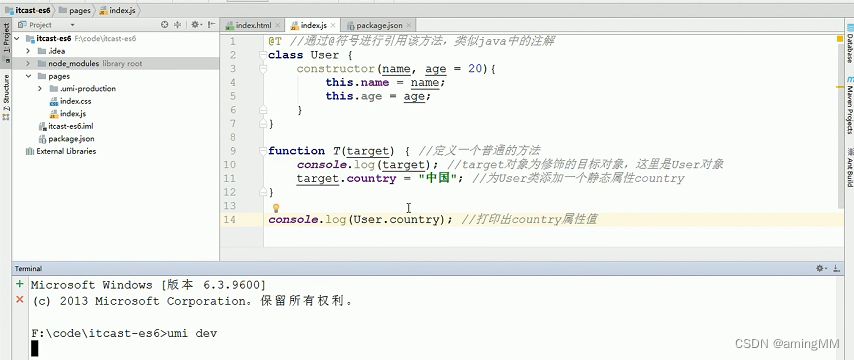Open the Terminal panel settings gear
854x360 pixels.
pos(821,269)
